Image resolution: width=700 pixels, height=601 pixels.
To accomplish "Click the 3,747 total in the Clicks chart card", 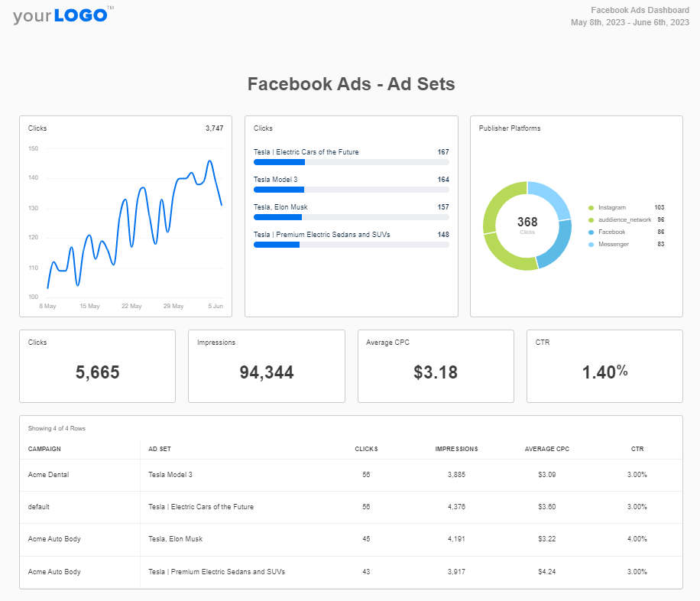I will 214,128.
